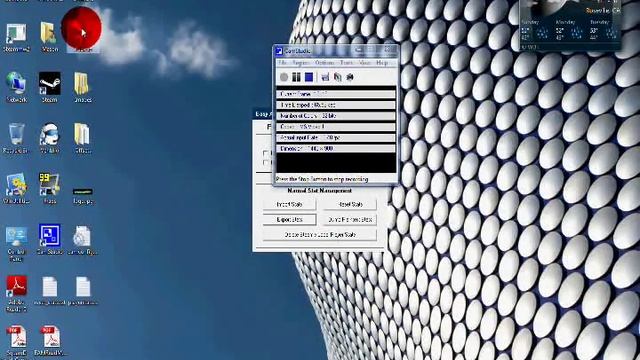Click the Current Frame status line
Screen dimensions: 640x360
pos(336,94)
